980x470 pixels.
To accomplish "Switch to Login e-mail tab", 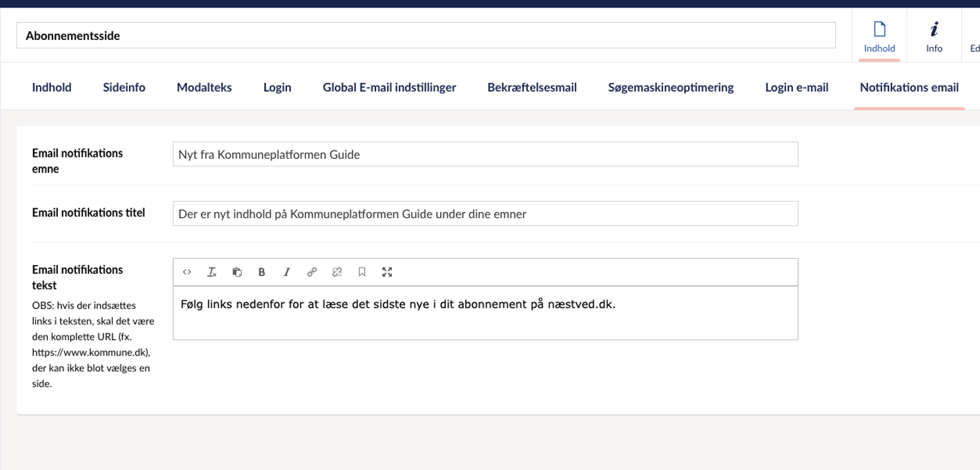I will pyautogui.click(x=796, y=87).
